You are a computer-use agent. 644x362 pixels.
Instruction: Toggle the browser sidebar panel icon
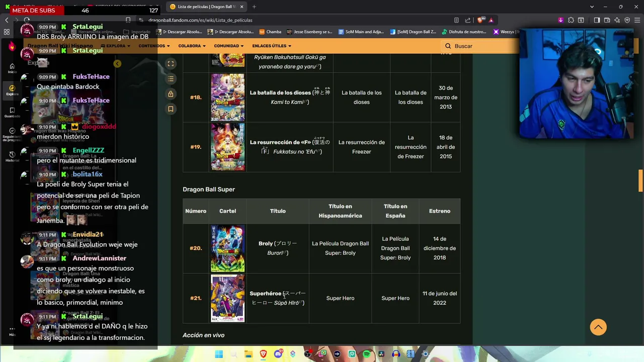click(597, 20)
